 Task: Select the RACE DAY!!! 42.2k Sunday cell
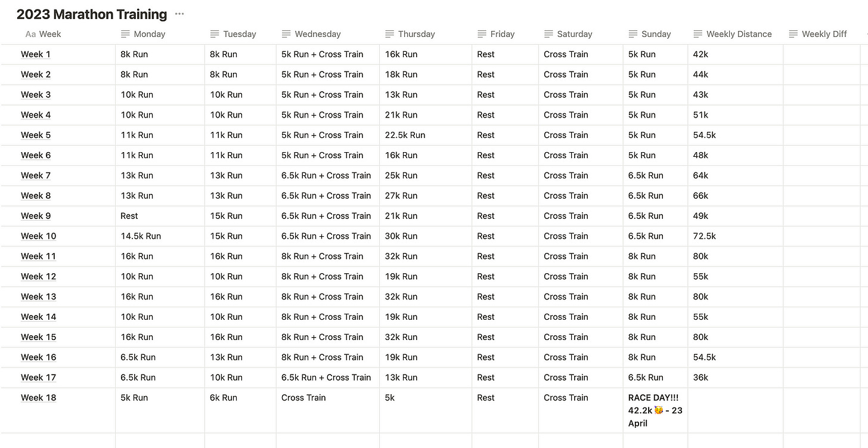pos(655,410)
